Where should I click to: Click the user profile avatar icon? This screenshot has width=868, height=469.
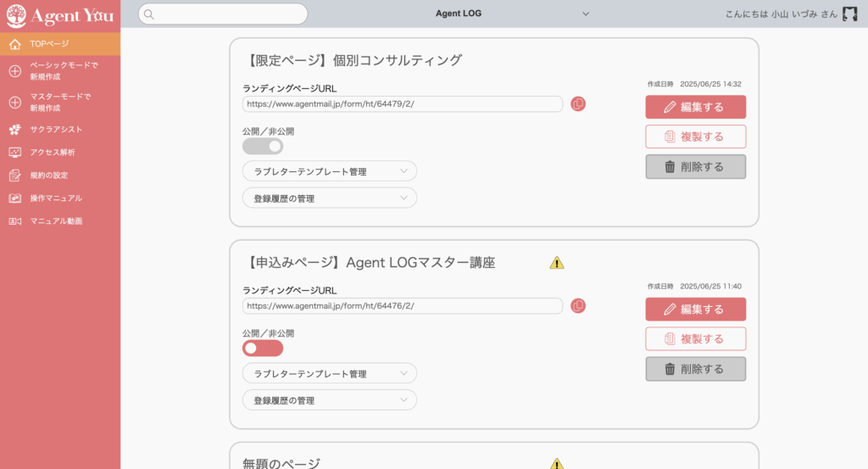(x=849, y=14)
